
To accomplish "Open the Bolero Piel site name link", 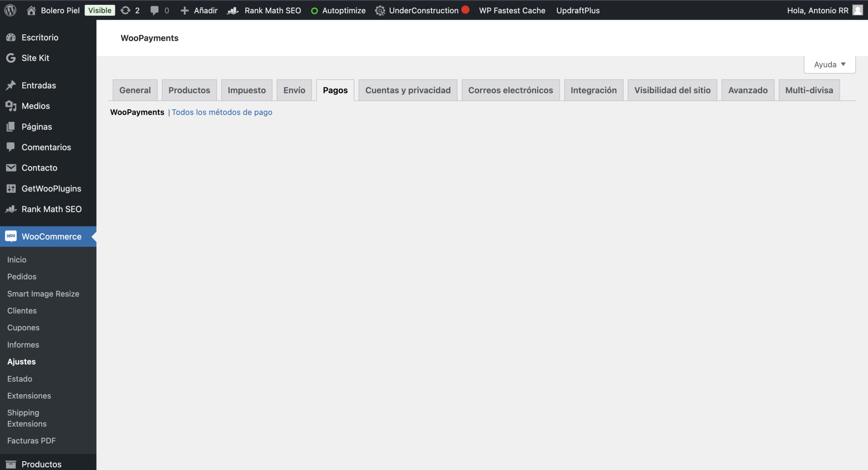I will tap(60, 10).
